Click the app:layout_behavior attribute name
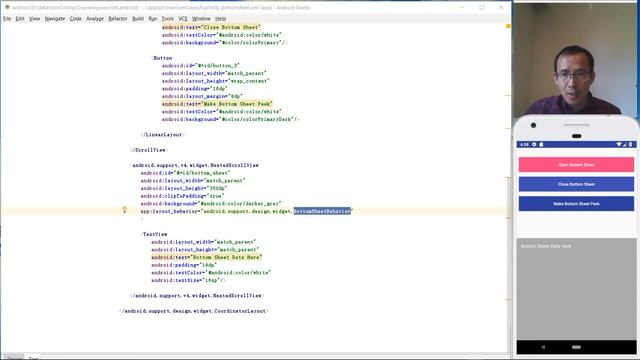 pos(169,211)
